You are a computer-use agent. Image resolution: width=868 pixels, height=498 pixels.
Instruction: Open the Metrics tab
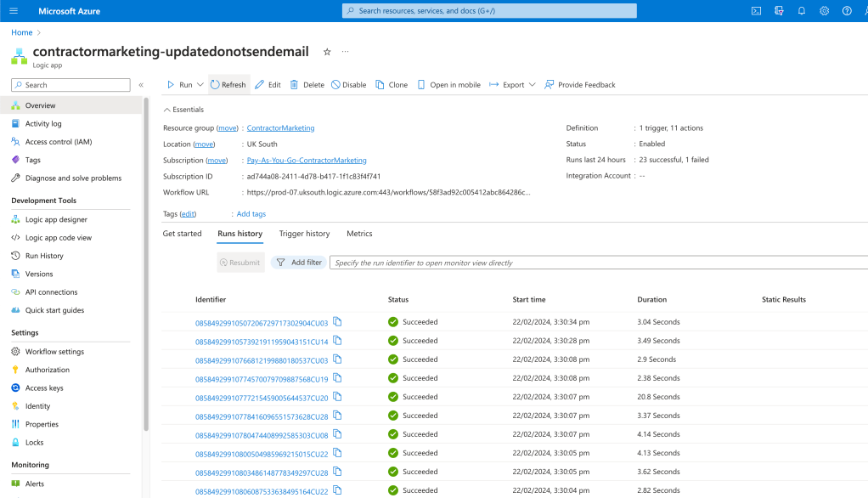tap(359, 234)
